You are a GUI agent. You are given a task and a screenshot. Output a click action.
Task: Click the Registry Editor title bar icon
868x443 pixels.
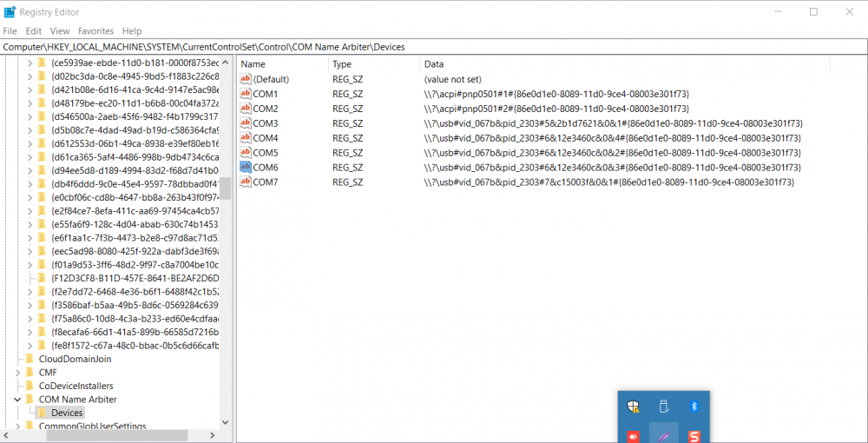pyautogui.click(x=10, y=11)
